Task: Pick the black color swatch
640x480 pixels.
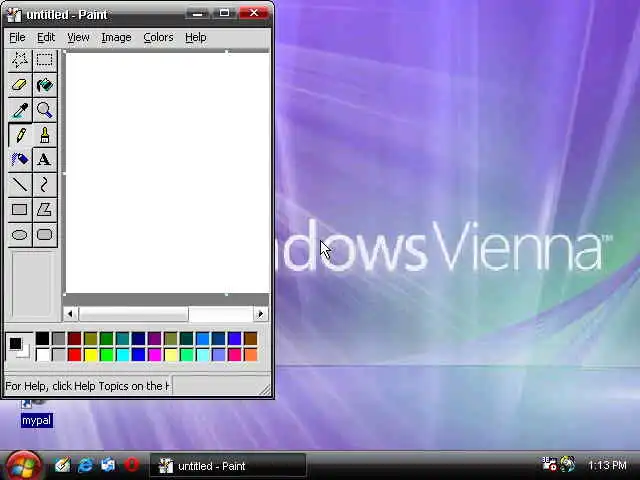Action: click(42, 338)
